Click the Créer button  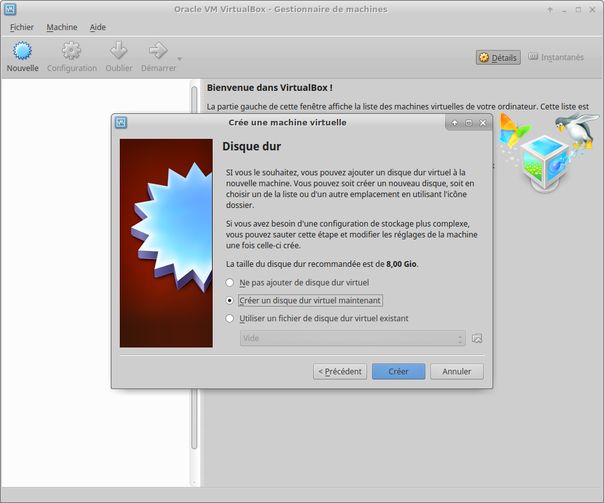(398, 371)
